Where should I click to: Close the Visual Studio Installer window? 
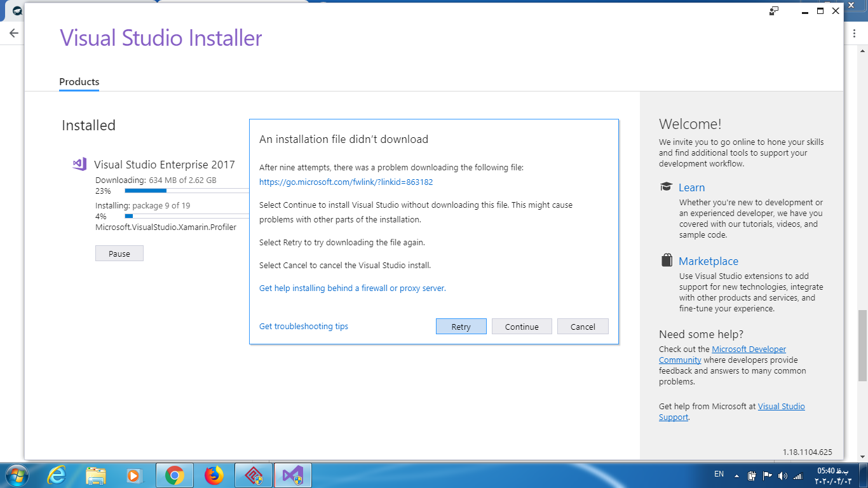click(836, 11)
